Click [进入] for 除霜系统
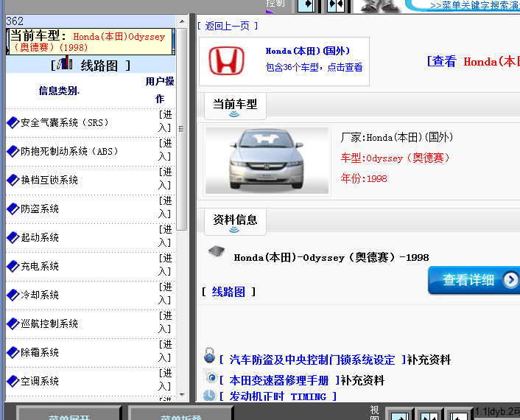This screenshot has width=520, height=420. click(x=165, y=351)
